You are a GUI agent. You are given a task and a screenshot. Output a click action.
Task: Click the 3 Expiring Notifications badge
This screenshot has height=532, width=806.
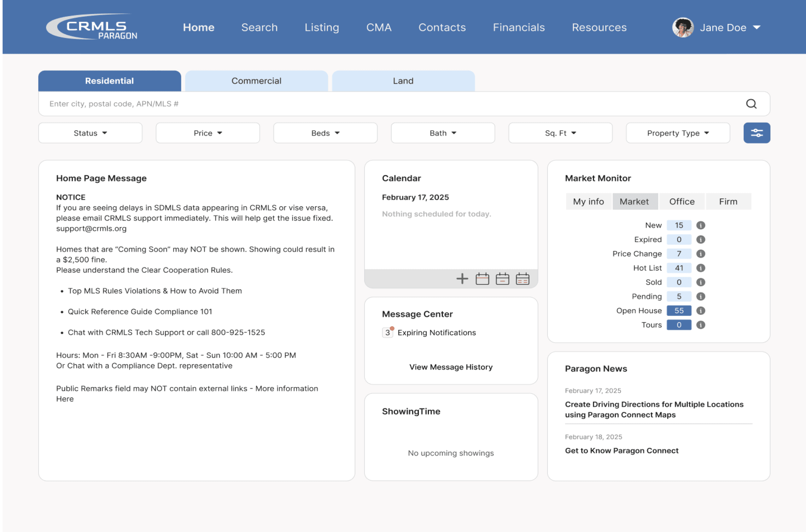point(388,332)
